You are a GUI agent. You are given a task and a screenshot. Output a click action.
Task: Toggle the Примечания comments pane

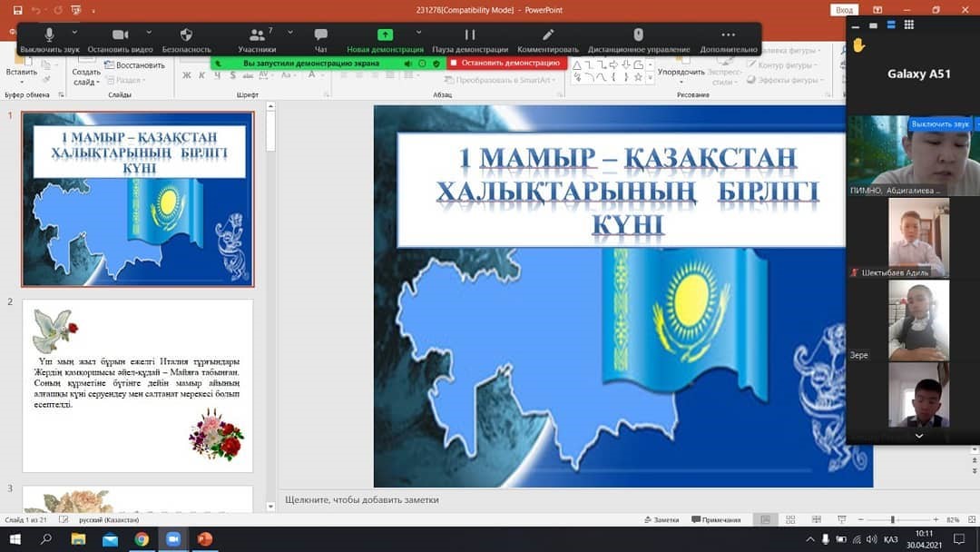pyautogui.click(x=716, y=519)
